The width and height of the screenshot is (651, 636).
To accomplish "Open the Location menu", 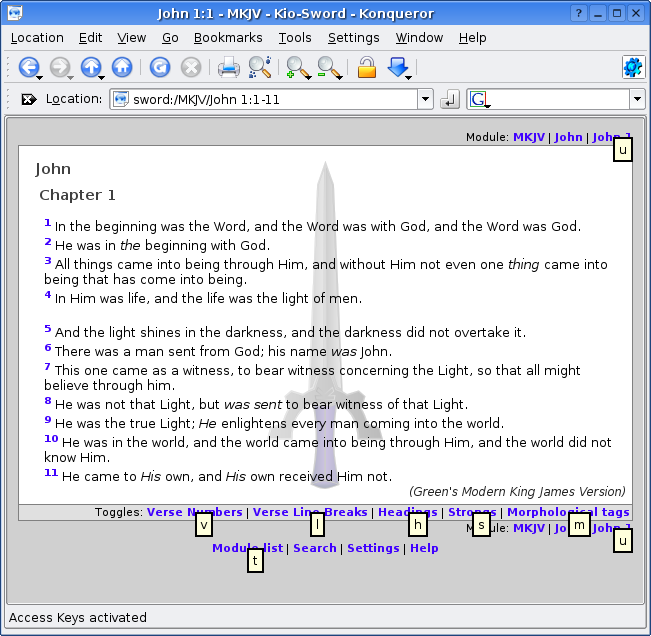I will [x=37, y=38].
